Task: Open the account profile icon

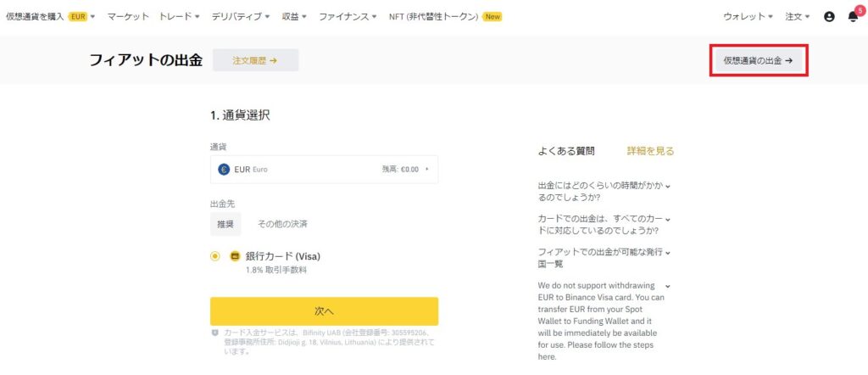Action: (x=829, y=17)
